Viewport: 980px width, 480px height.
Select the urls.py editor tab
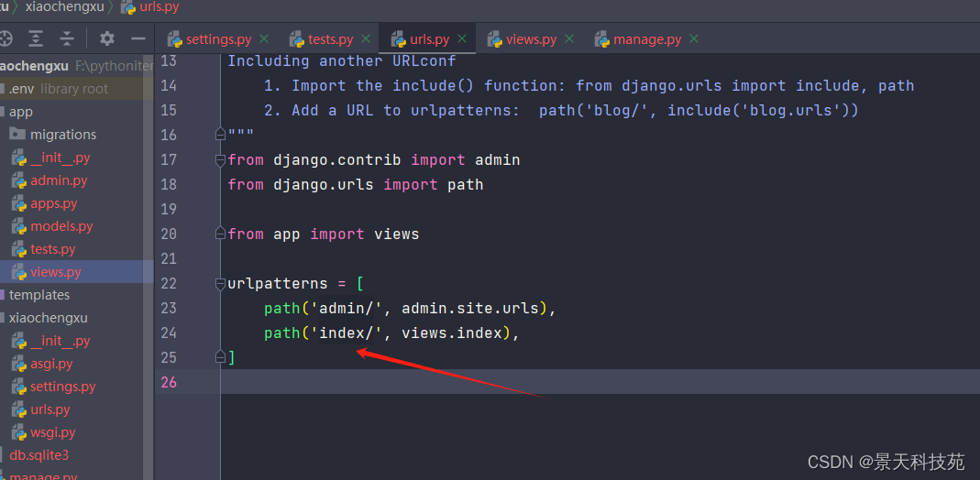click(429, 39)
